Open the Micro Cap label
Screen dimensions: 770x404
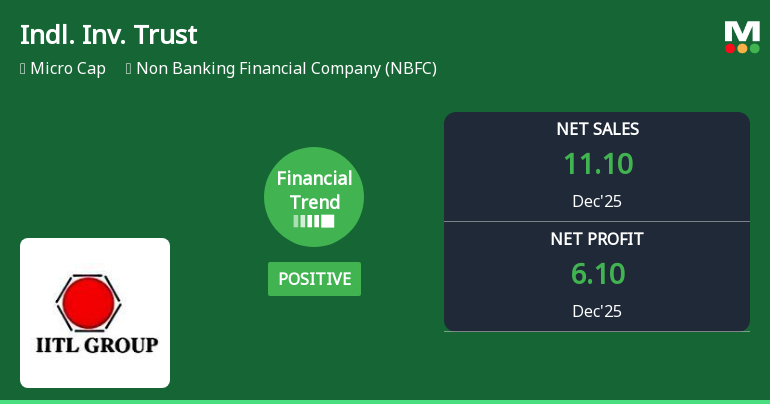coord(68,69)
